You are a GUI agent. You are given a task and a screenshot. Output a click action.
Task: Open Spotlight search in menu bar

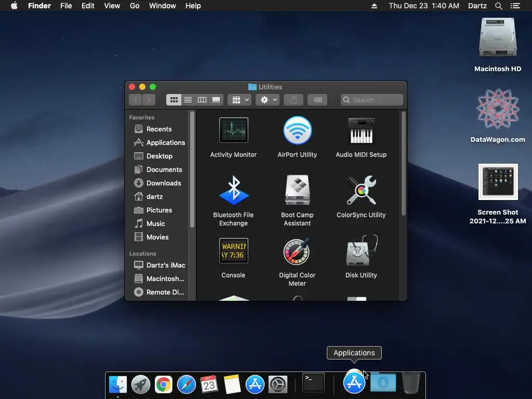(x=498, y=6)
